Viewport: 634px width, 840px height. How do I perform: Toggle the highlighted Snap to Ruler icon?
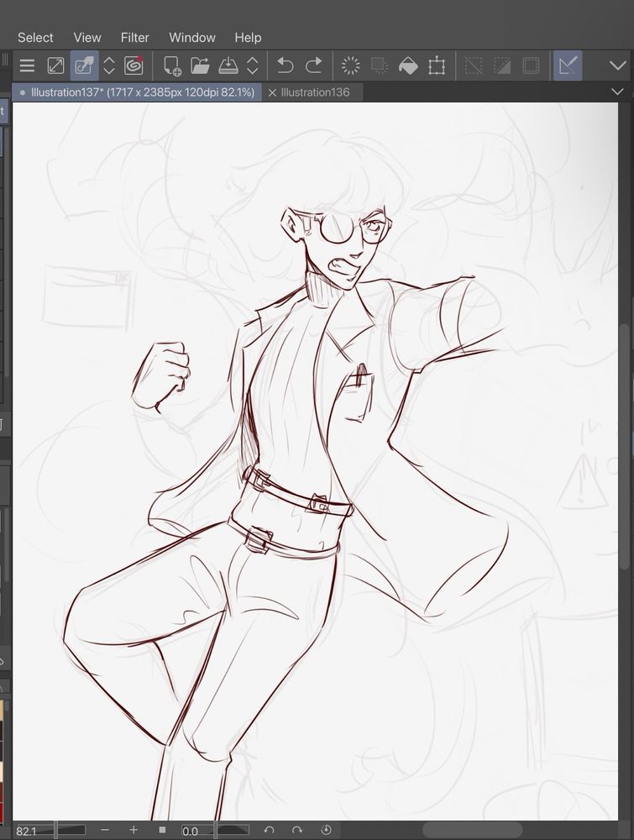tap(568, 66)
